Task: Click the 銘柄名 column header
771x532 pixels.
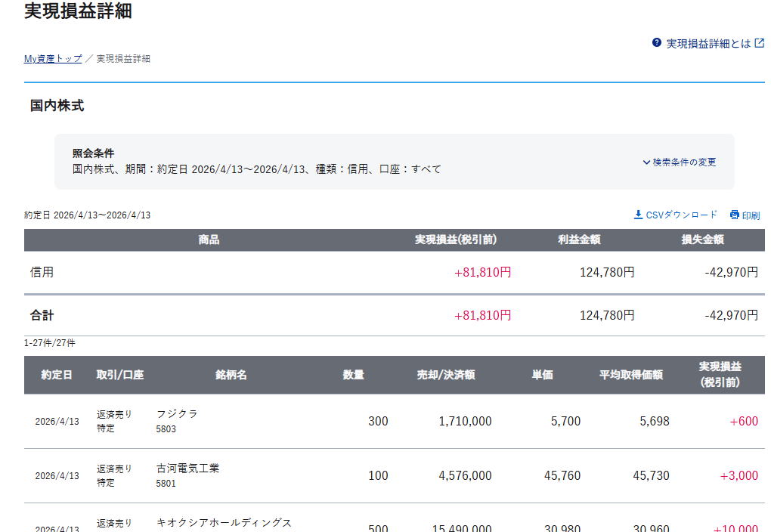Action: click(x=231, y=375)
